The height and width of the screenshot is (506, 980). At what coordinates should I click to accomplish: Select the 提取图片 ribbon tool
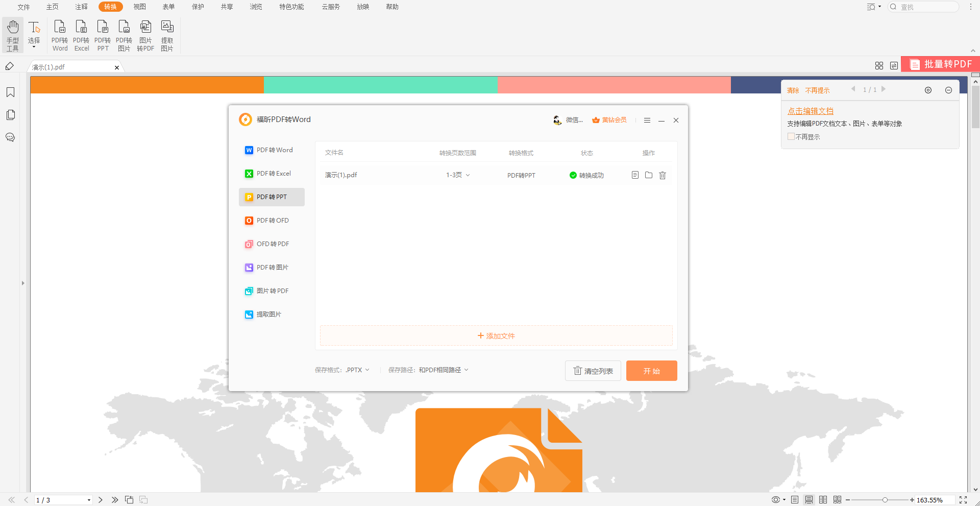coord(167,35)
